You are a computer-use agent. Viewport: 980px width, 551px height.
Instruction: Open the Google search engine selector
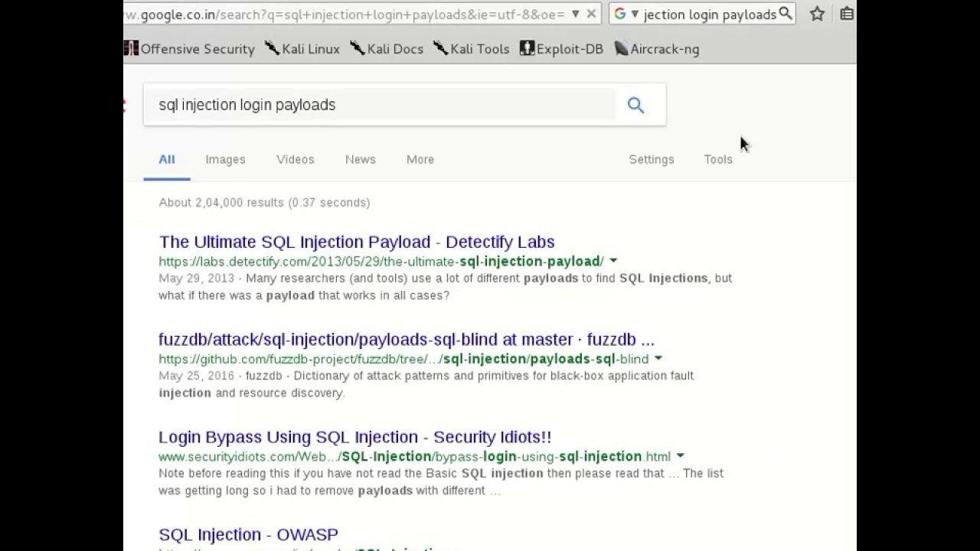point(626,14)
